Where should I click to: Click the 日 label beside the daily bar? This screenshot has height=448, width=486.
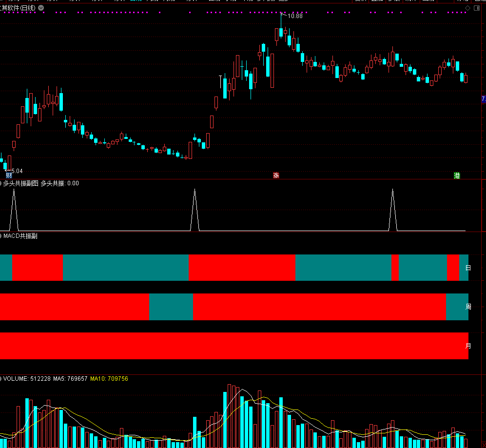[468, 268]
